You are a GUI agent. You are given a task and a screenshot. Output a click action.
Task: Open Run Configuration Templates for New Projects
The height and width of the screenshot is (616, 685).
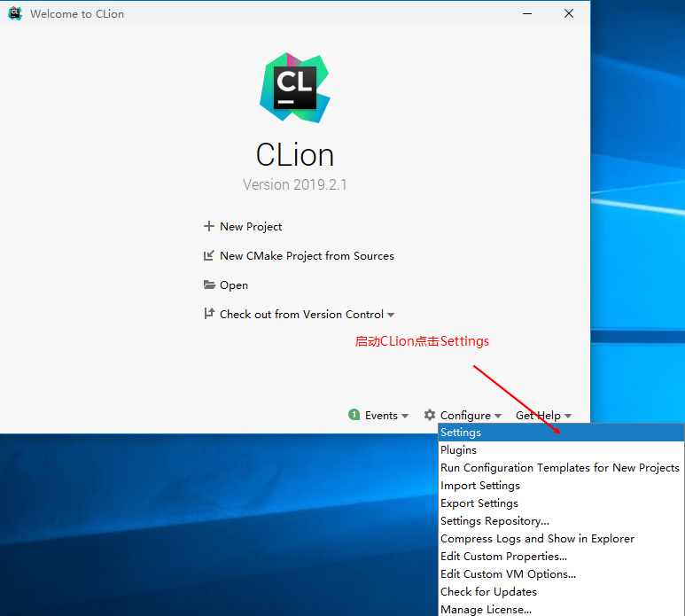pyautogui.click(x=561, y=468)
